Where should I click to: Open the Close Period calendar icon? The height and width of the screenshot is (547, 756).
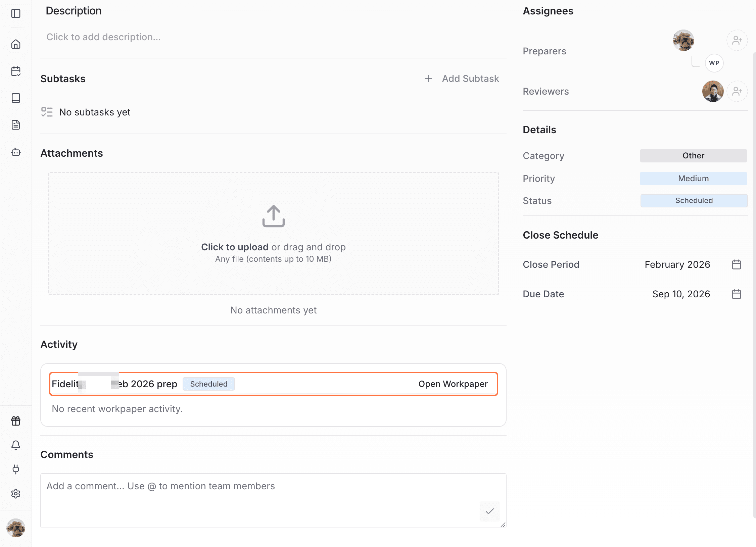pyautogui.click(x=737, y=264)
